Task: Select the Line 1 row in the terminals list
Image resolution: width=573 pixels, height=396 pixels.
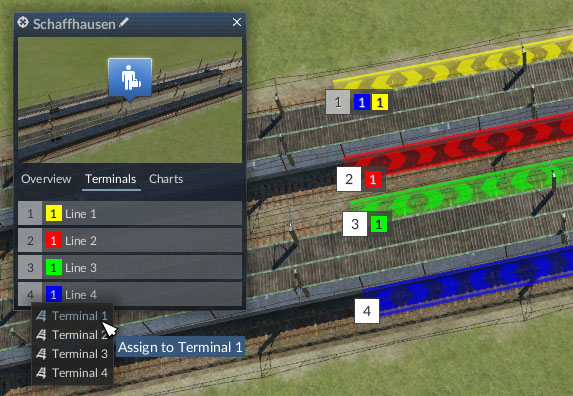Action: point(130,214)
